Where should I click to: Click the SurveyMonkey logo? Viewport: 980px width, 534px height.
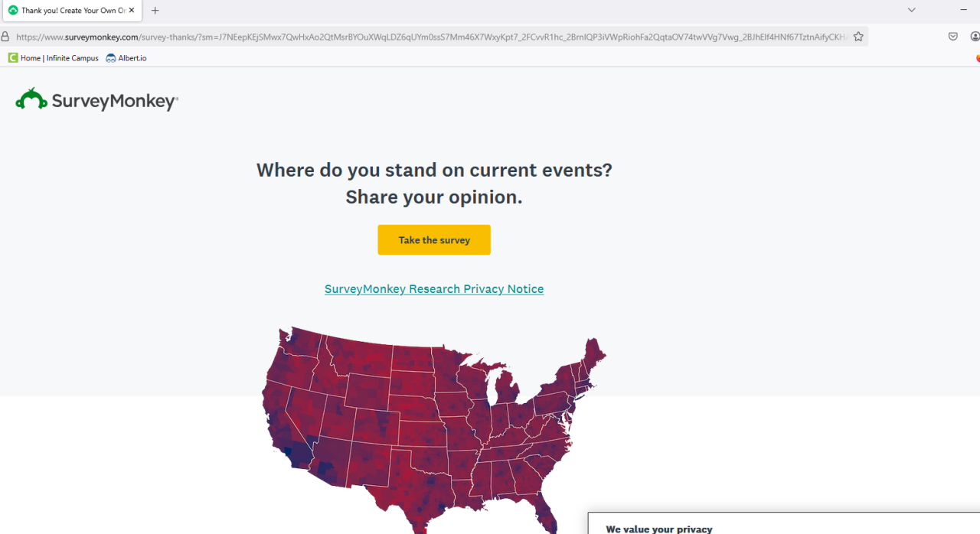point(96,100)
